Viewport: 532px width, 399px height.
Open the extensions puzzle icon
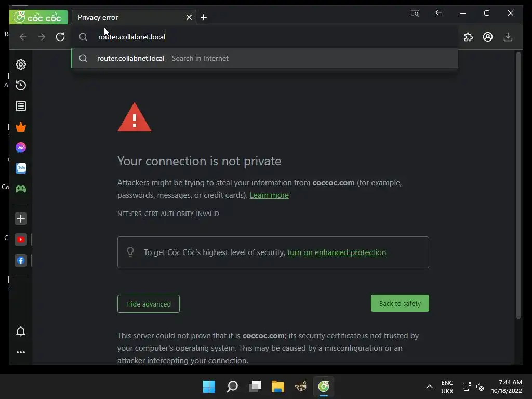pos(468,37)
